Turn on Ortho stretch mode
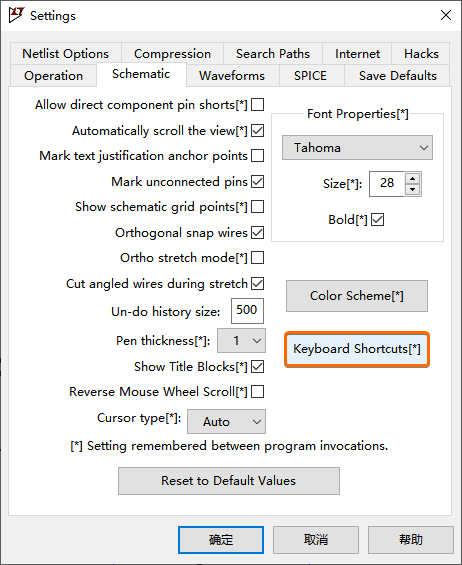The image size is (462, 565). (257, 258)
